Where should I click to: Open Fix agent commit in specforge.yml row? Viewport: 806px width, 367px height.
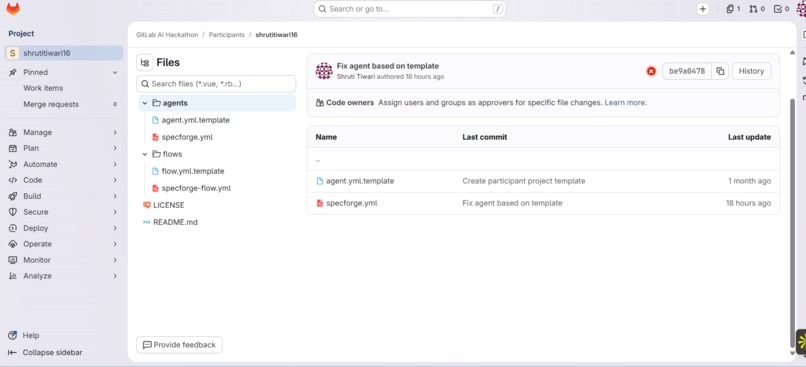pyautogui.click(x=512, y=203)
